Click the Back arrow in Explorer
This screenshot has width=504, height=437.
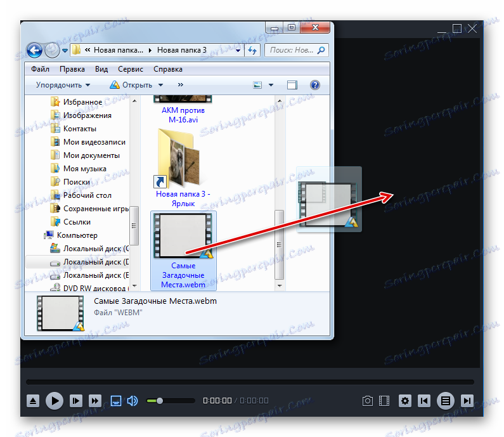tap(34, 50)
